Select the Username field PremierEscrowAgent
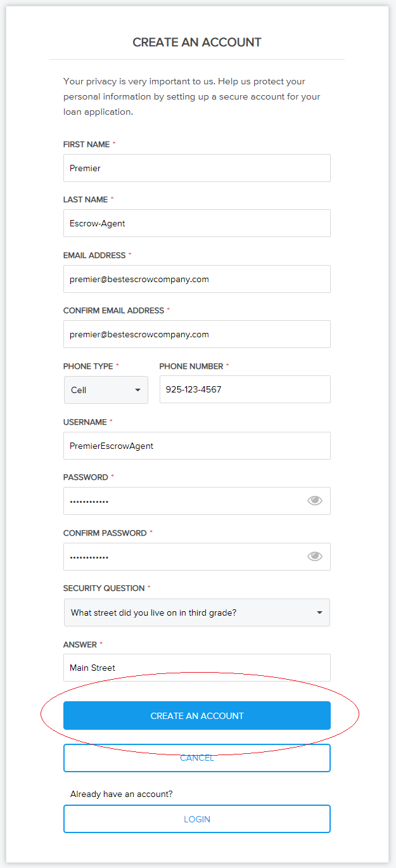This screenshot has width=396, height=868. [197, 446]
